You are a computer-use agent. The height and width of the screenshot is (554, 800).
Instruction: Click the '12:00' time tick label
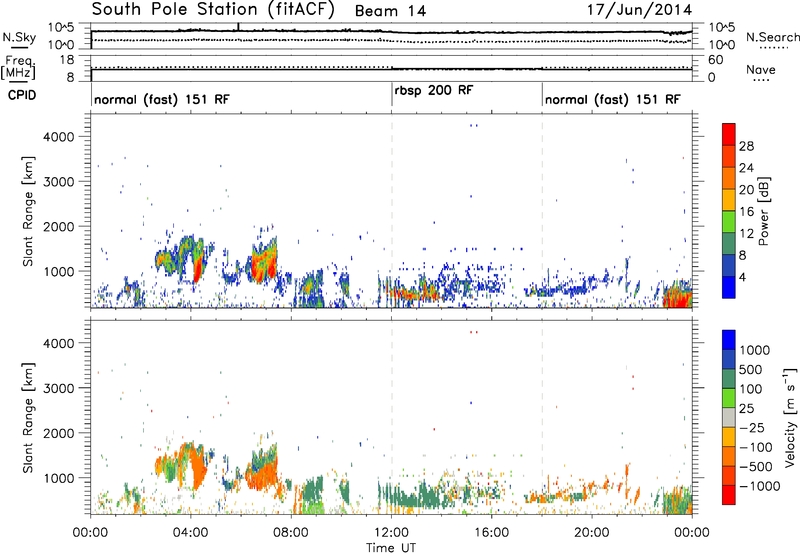[x=391, y=533]
